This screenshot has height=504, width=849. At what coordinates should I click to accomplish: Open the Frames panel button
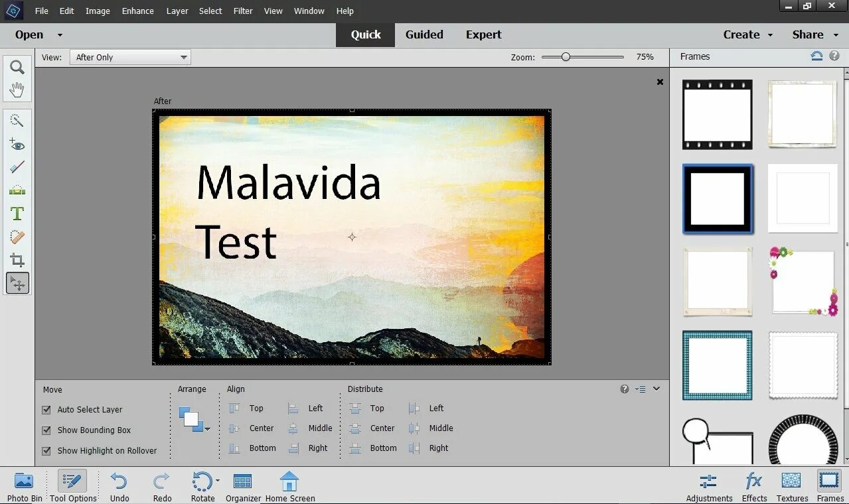click(830, 486)
